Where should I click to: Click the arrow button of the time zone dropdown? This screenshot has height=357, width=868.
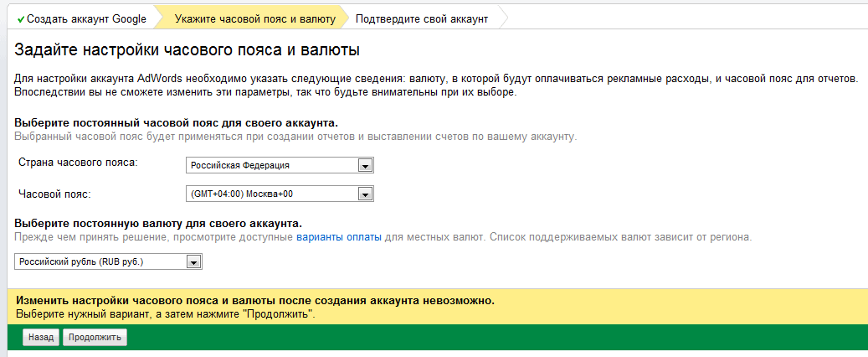pyautogui.click(x=364, y=194)
